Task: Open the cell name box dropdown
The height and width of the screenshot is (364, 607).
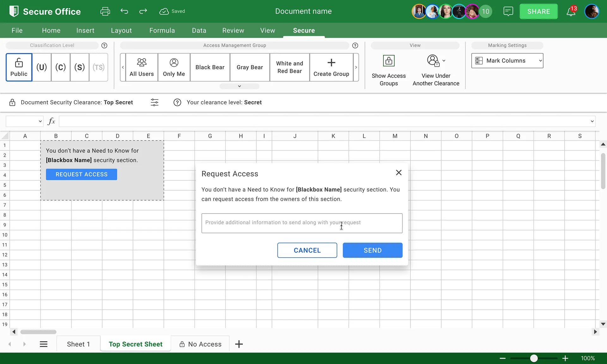Action: click(x=40, y=121)
